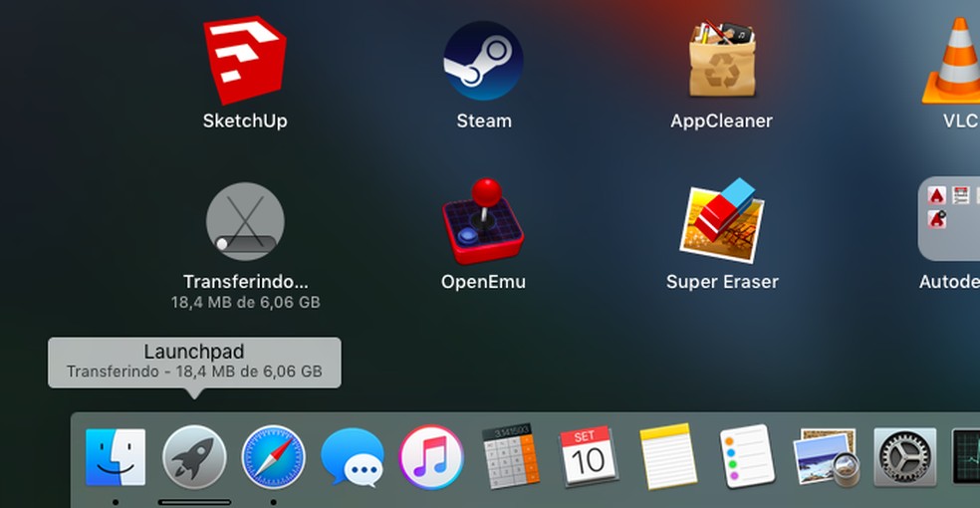Open the OpenEmu app
The height and width of the screenshot is (508, 980).
point(483,221)
